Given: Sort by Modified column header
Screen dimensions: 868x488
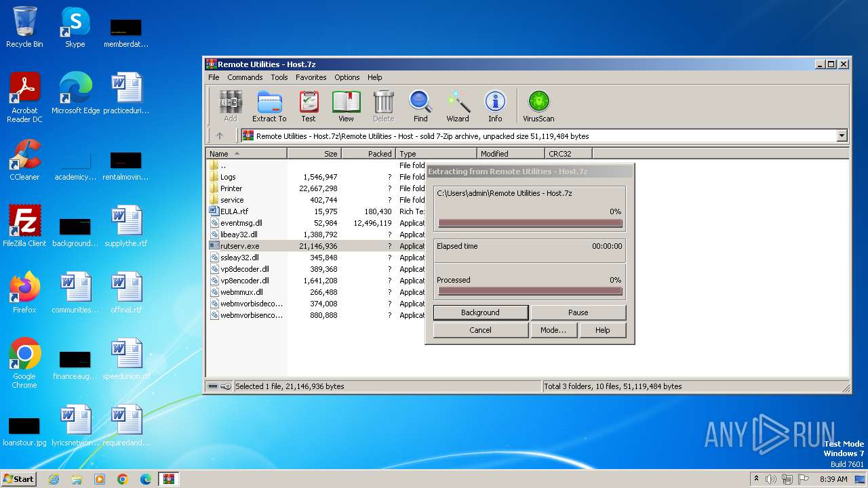Looking at the screenshot, I should point(511,154).
